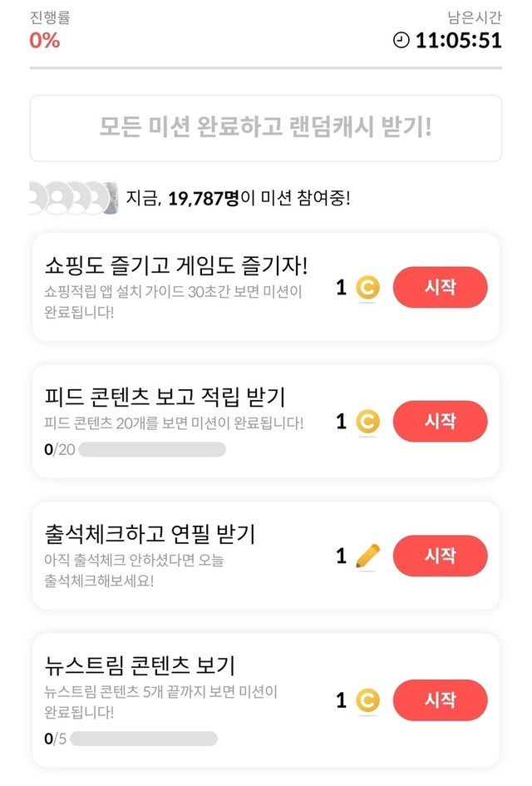The height and width of the screenshot is (786, 532).
Task: Click the 0/20 feed progress bar
Action: (152, 450)
